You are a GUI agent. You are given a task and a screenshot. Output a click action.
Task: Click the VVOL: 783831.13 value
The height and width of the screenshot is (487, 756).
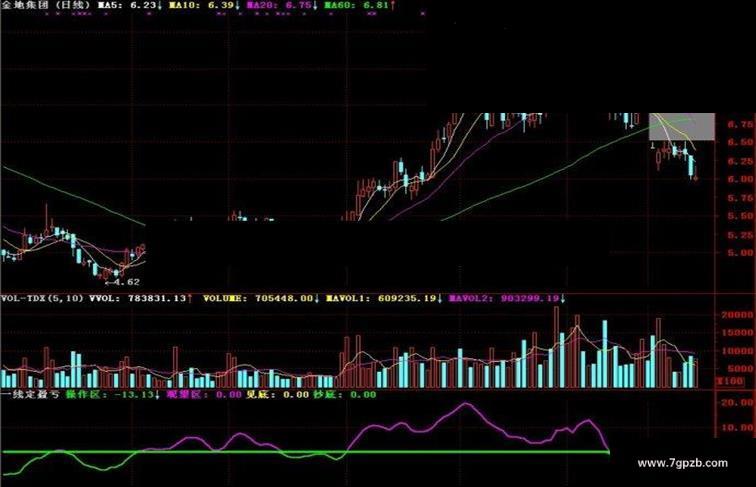pyautogui.click(x=141, y=298)
